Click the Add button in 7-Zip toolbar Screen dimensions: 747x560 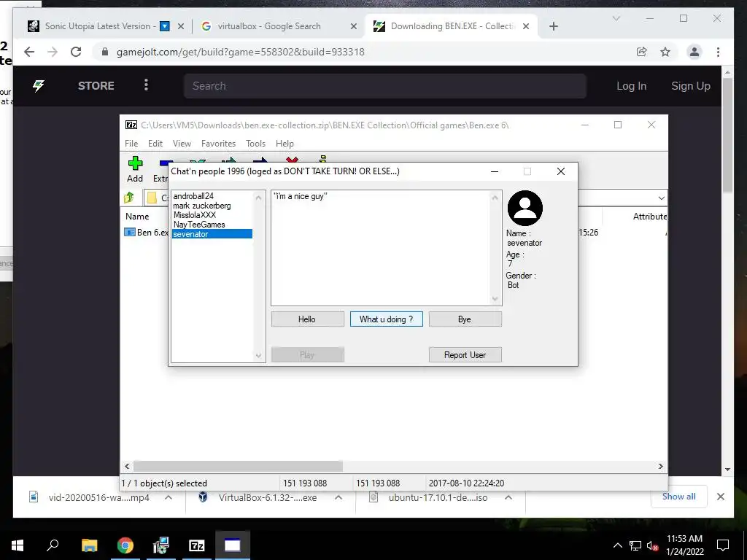coord(135,169)
